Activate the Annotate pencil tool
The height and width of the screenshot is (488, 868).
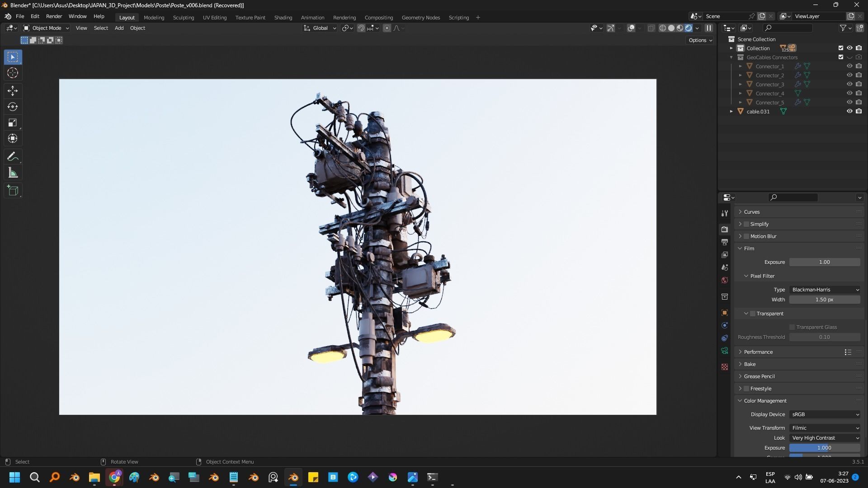13,157
